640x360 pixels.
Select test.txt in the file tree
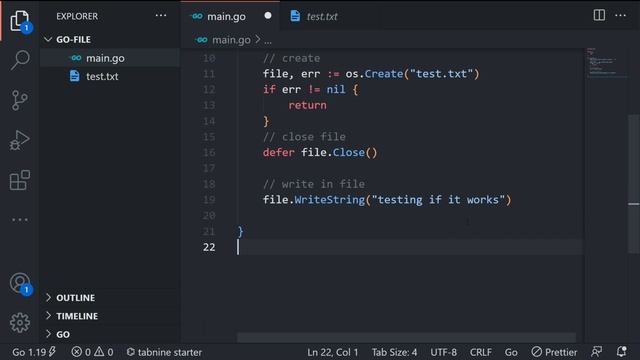point(109,76)
